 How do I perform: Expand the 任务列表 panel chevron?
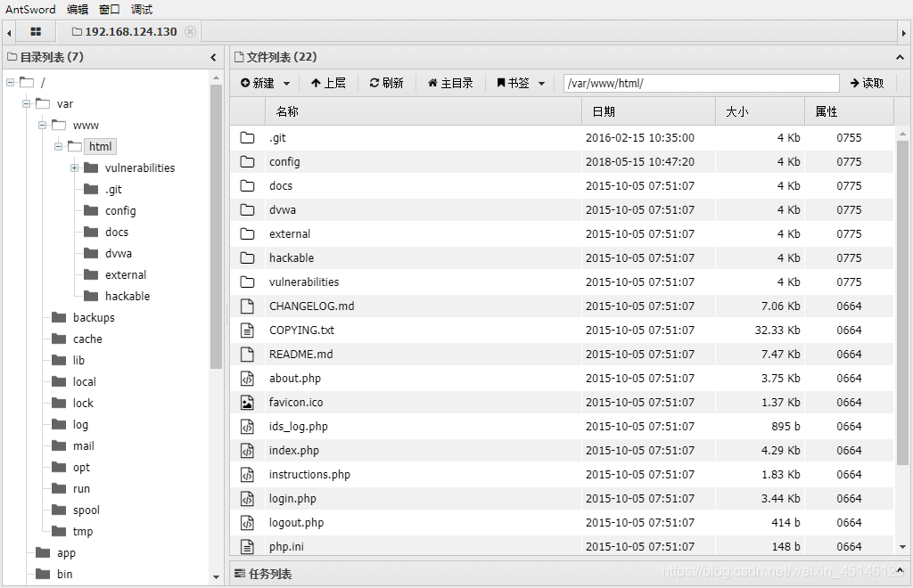click(900, 572)
